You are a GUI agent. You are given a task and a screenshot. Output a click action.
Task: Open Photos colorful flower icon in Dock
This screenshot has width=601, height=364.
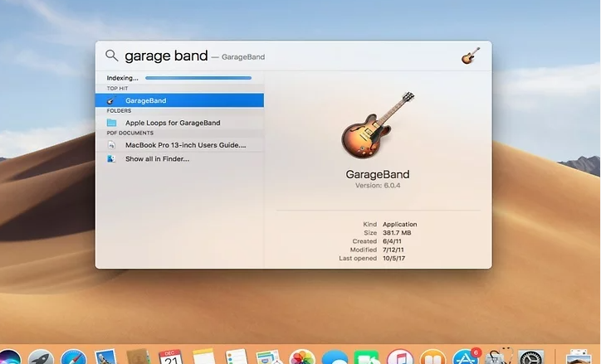point(302,357)
